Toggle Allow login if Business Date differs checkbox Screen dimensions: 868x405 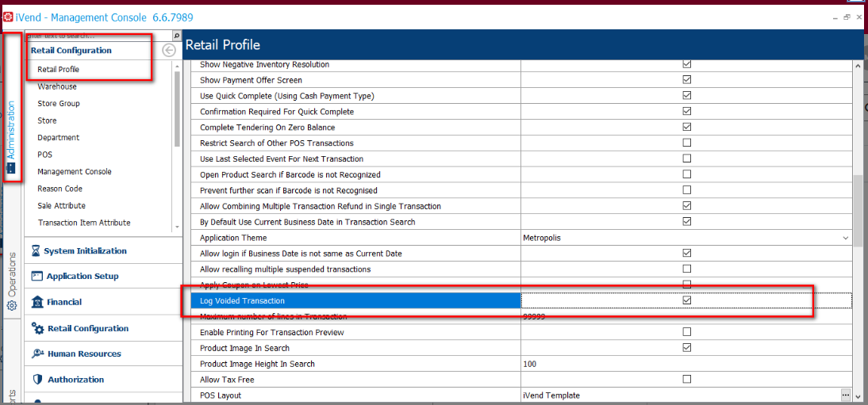[687, 253]
